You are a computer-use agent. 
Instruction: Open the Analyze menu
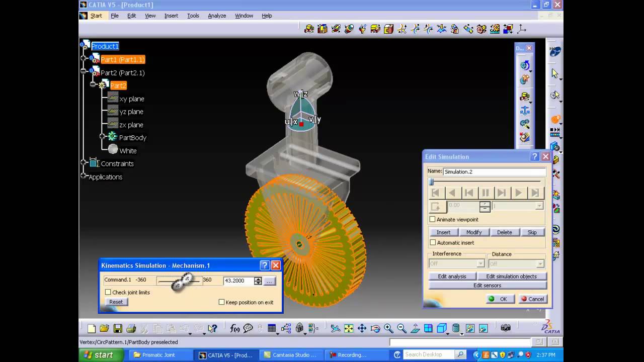pos(217,16)
